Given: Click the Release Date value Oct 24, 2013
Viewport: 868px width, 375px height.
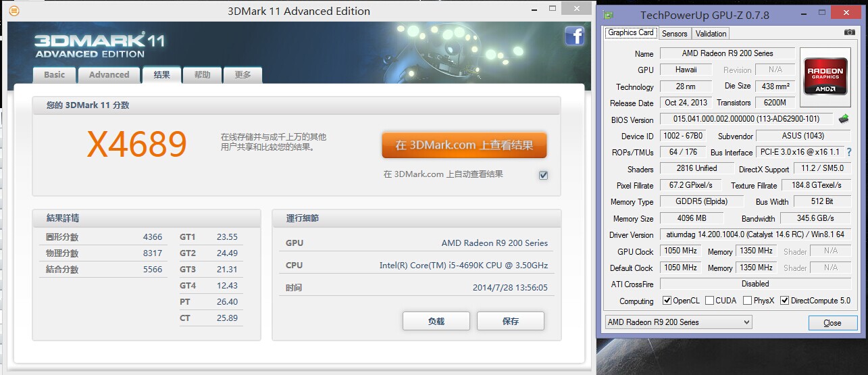Looking at the screenshot, I should (686, 103).
